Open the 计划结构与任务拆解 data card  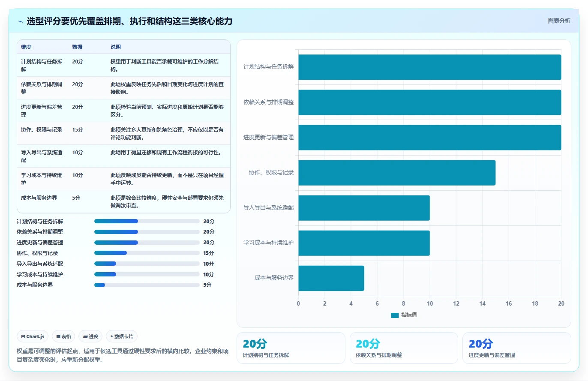point(291,348)
